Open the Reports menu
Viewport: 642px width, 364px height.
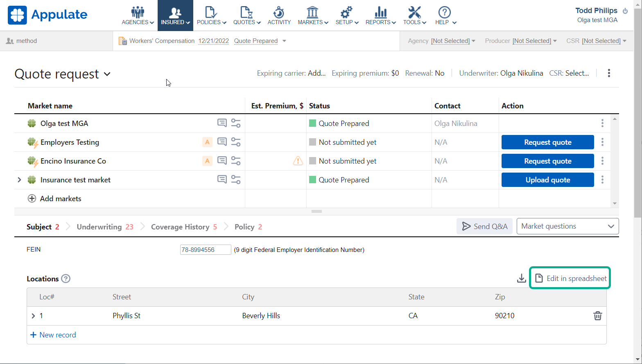(x=381, y=16)
